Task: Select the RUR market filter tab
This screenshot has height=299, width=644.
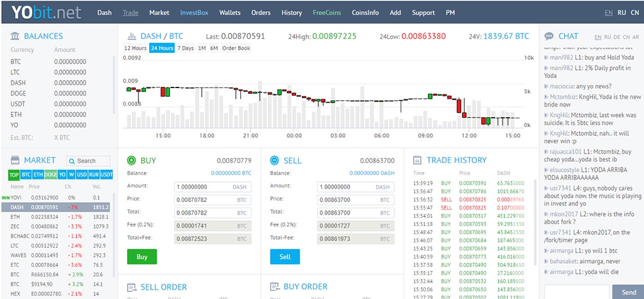Action: (94, 175)
